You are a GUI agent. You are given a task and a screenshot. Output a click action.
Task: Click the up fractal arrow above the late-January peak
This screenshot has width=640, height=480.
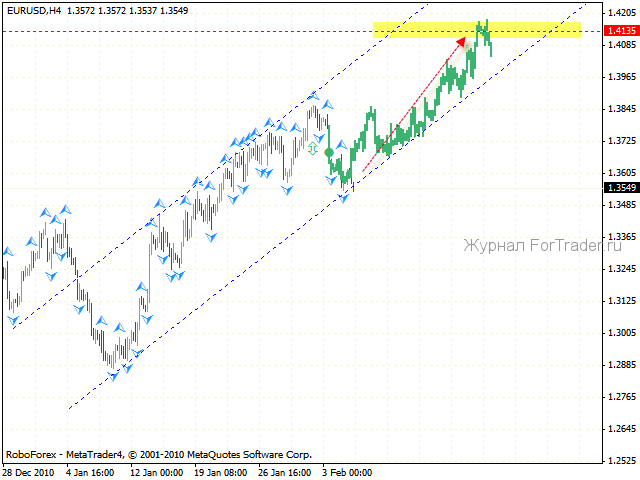click(x=313, y=96)
